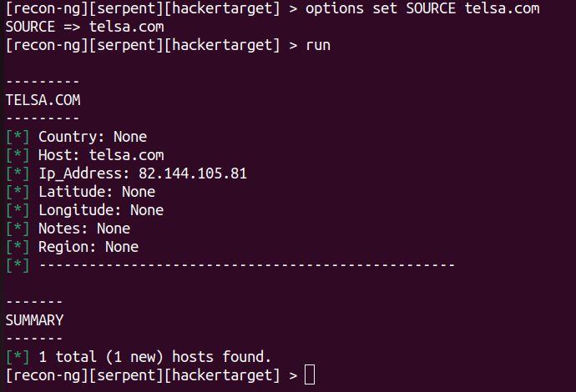576x392 pixels.
Task: Select the "Country: None" text
Action: click(x=93, y=137)
